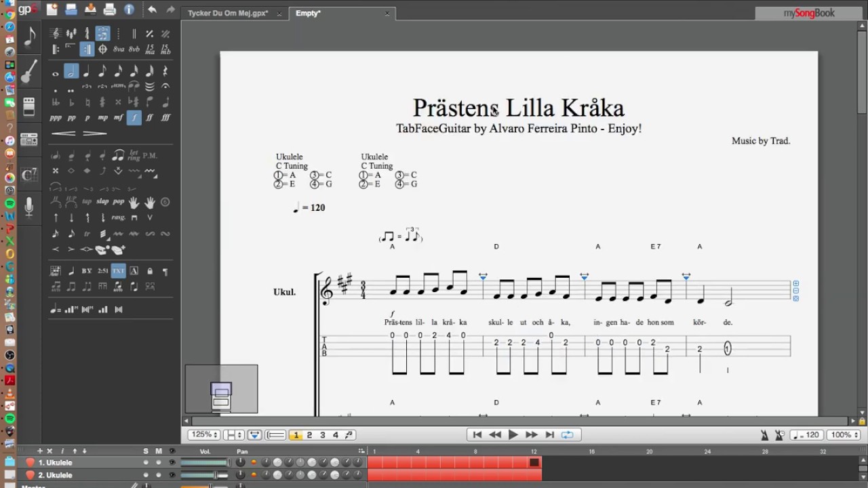
Task: Open the microphone lyrics panel
Action: 28,207
